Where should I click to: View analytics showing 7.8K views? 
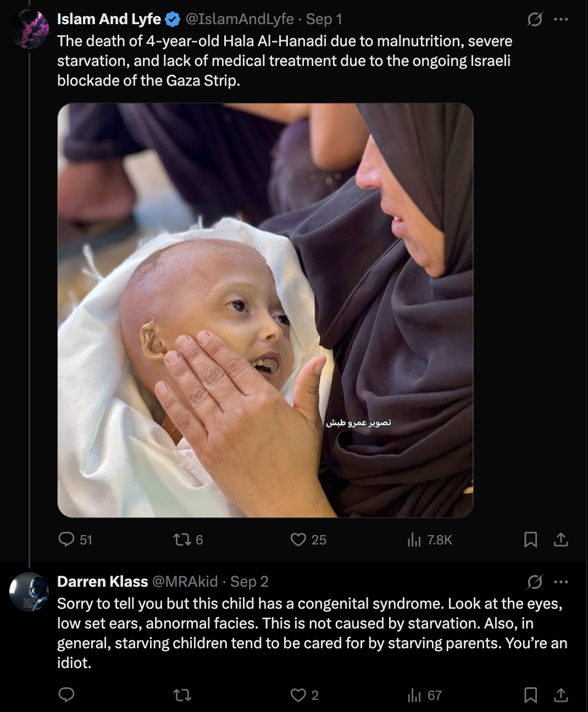414,539
